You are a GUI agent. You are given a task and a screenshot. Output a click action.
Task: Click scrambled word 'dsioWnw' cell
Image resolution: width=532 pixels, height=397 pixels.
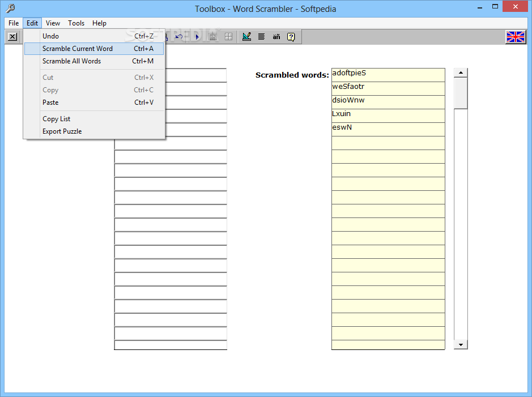click(388, 102)
